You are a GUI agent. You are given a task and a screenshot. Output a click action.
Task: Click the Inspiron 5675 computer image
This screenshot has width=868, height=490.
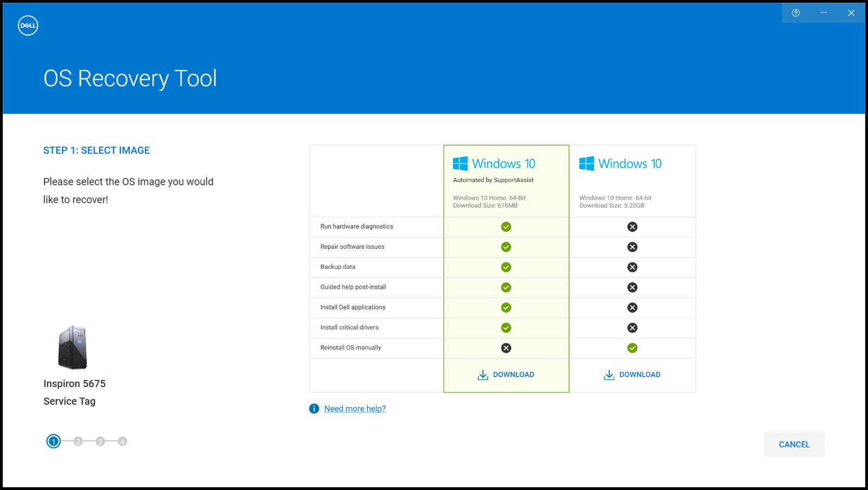pyautogui.click(x=73, y=347)
